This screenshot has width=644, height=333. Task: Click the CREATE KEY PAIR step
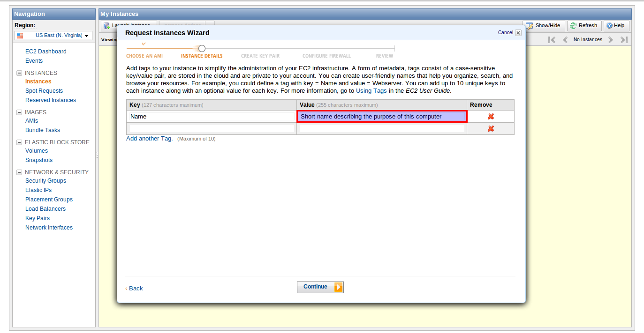[x=260, y=56]
